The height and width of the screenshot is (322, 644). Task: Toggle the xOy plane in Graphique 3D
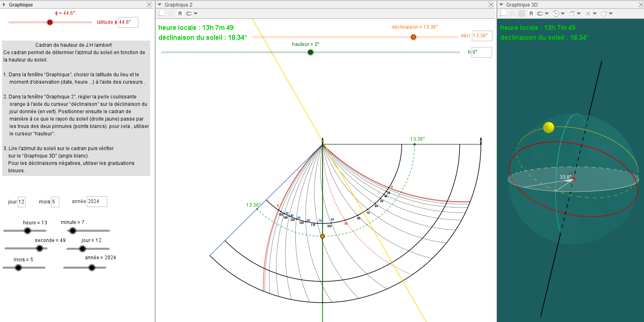coord(521,14)
